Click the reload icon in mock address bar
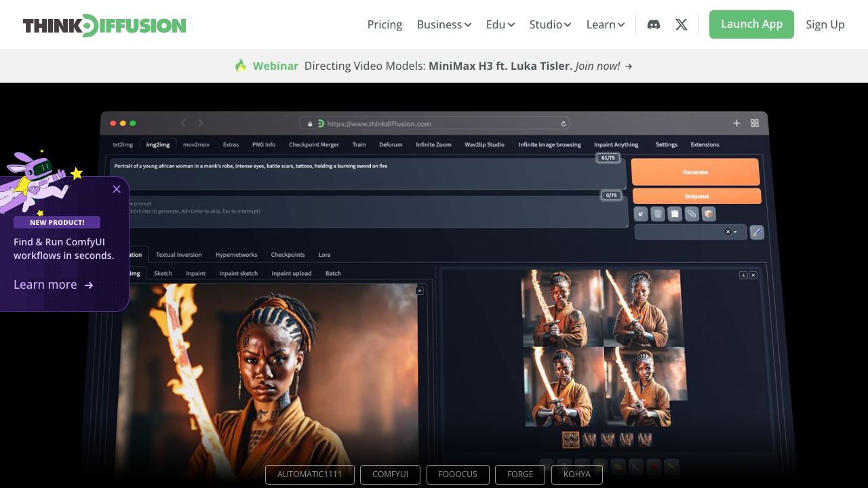The width and height of the screenshot is (868, 488). click(x=563, y=123)
